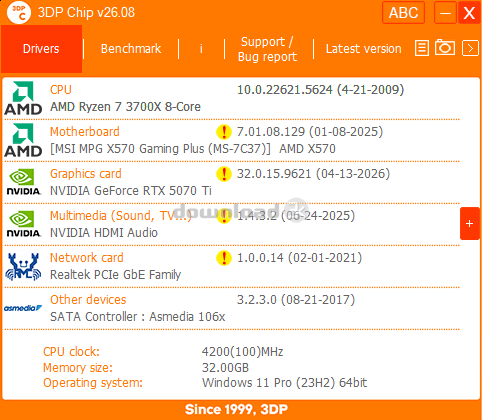This screenshot has height=420, width=483.
Task: Click the CPU clock label
Action: [71, 352]
